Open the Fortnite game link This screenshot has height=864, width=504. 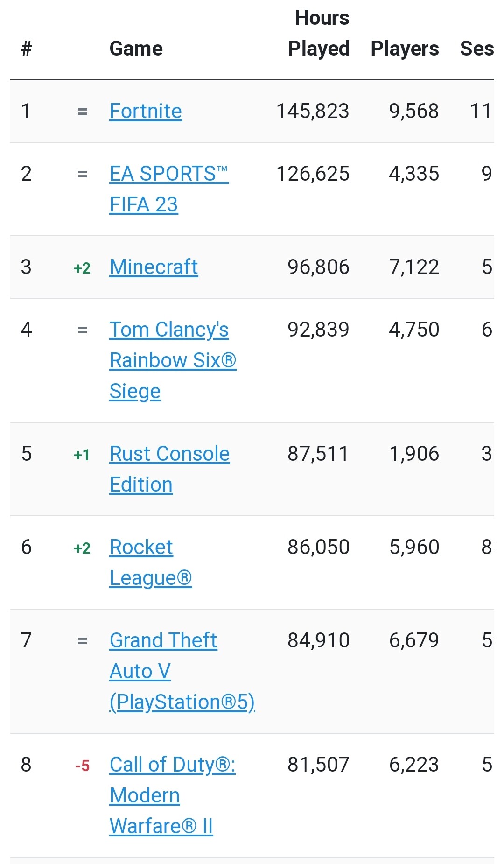[146, 111]
